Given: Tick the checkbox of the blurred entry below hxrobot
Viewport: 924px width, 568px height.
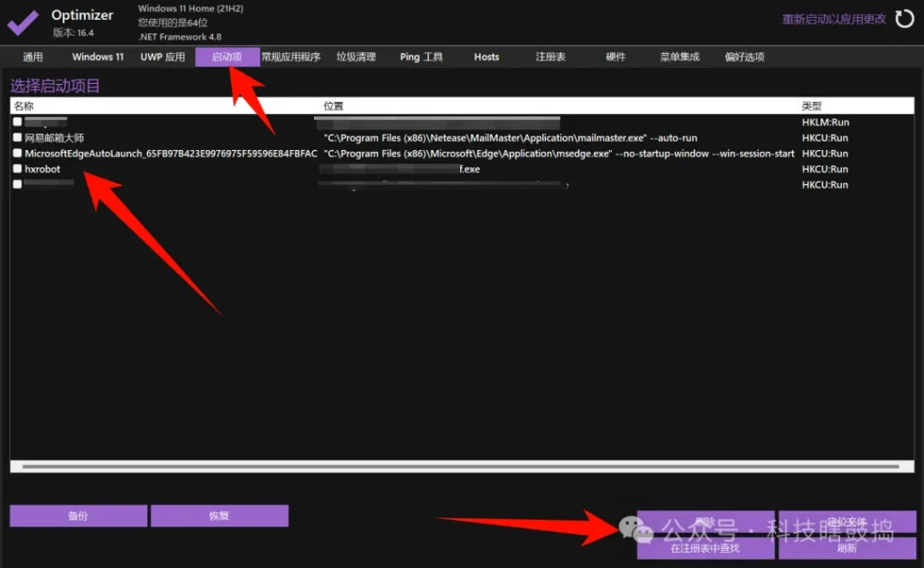Looking at the screenshot, I should [x=18, y=184].
